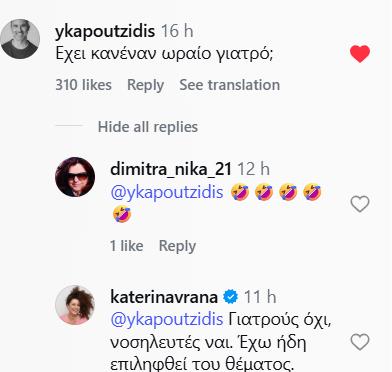This screenshot has height=372, width=392.
Task: Open dimitra_nika_21 profile picture
Action: pos(75,177)
